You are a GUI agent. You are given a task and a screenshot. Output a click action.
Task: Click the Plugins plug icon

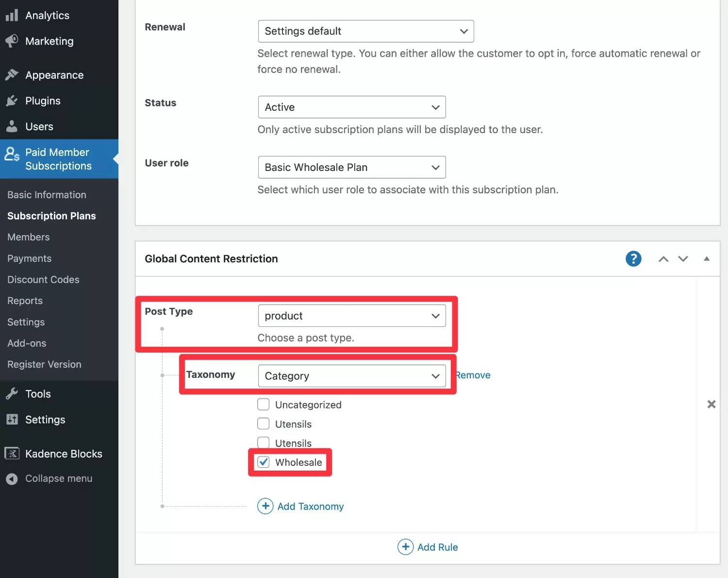click(x=12, y=101)
